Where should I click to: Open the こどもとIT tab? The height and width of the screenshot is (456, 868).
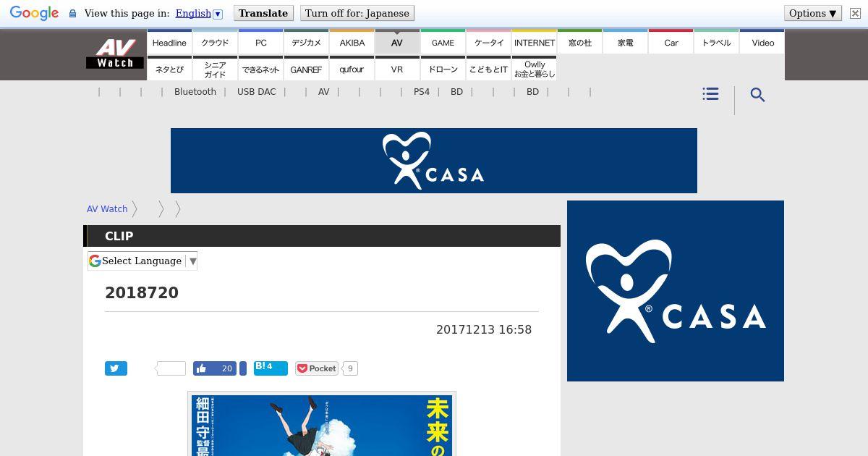point(489,69)
